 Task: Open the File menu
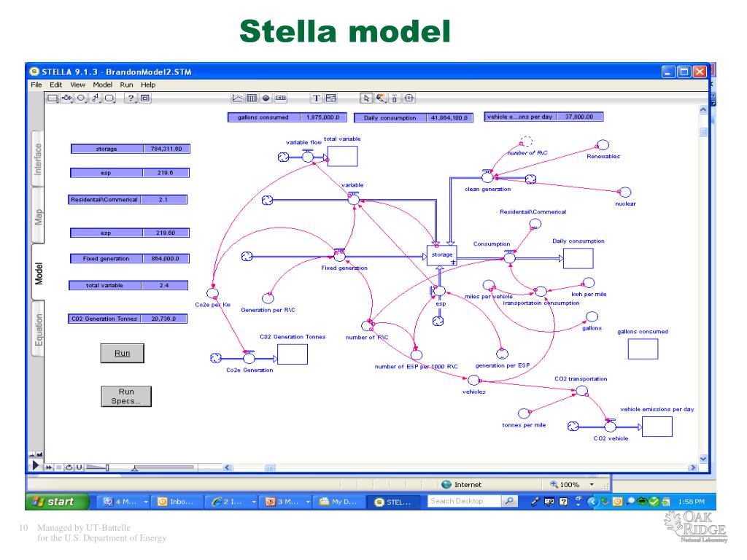[36, 85]
